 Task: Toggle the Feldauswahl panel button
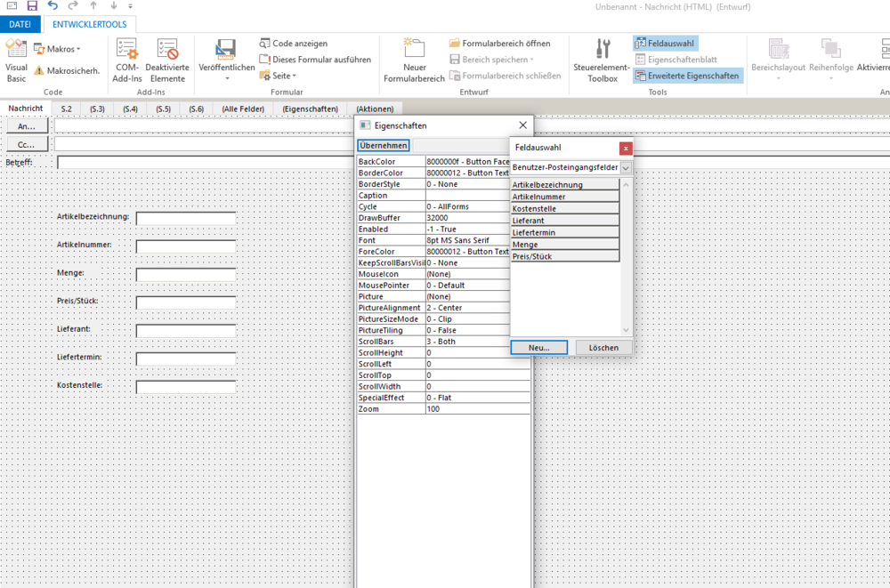point(666,43)
